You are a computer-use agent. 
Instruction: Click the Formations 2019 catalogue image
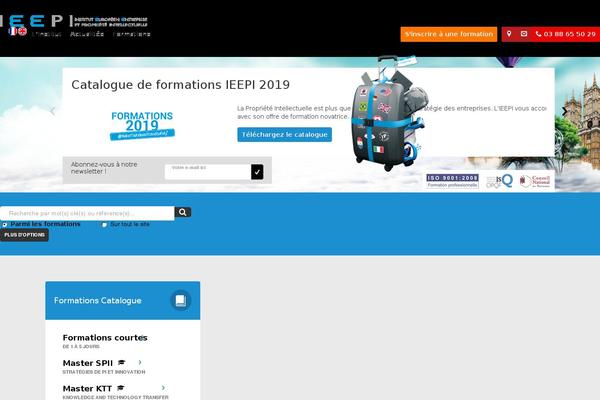(x=142, y=126)
